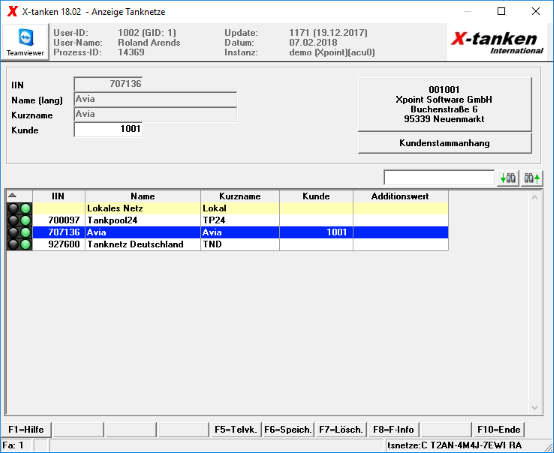Screen dimensions: 554x453
Task: Click the Kurzname cell Lokal
Action: [240, 208]
